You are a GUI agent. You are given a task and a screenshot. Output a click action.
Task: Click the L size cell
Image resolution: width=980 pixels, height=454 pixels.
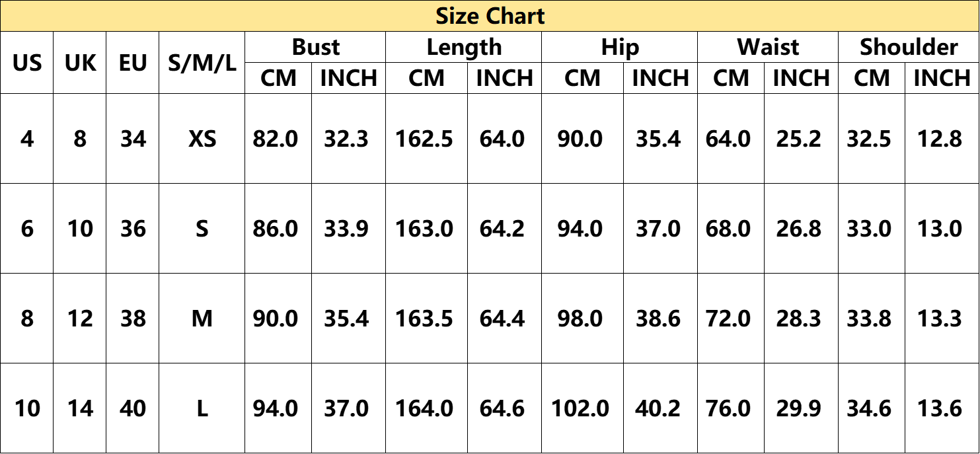coord(202,408)
